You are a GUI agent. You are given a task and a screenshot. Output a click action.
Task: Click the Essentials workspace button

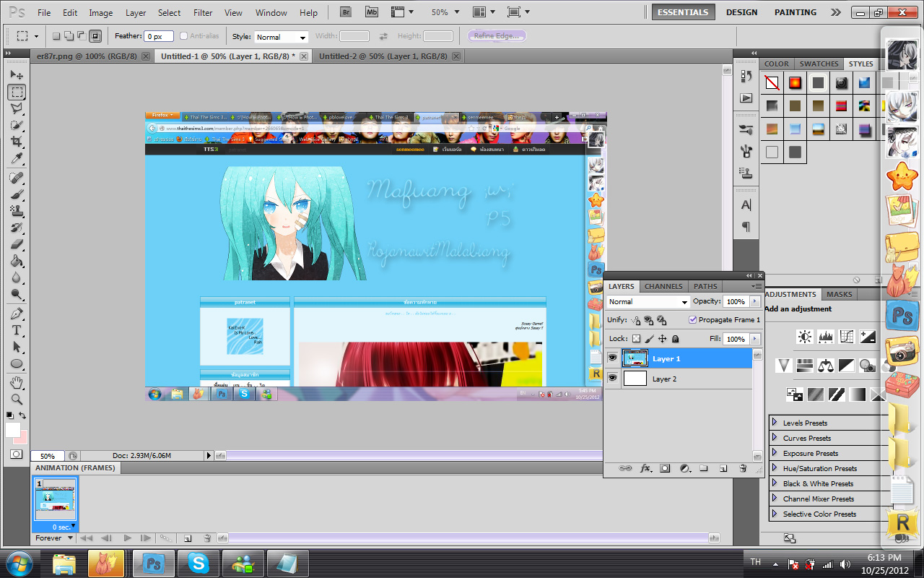click(682, 12)
